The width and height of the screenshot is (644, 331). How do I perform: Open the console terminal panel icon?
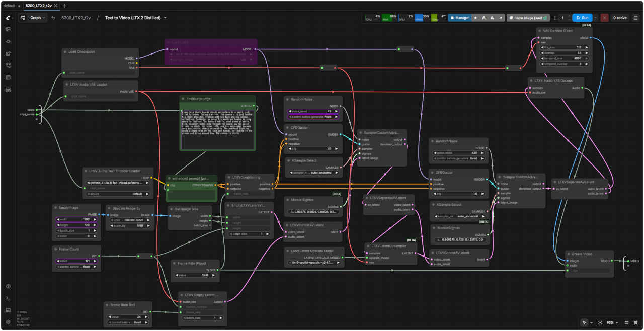[8, 298]
